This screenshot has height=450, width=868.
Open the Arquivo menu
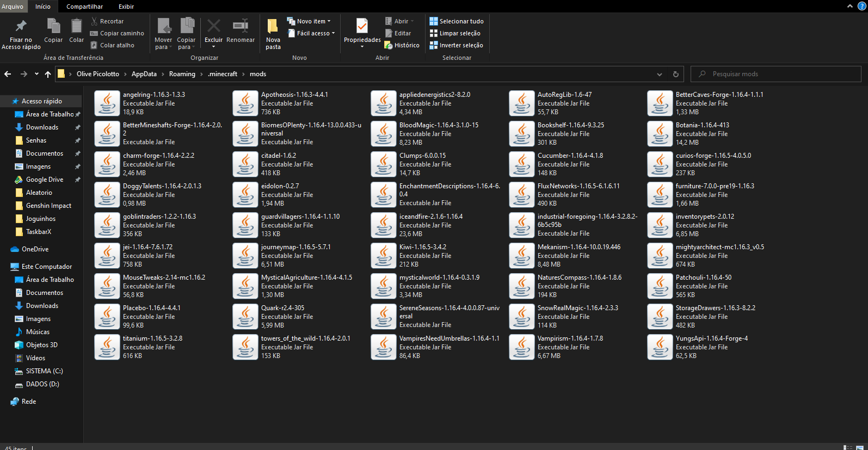13,7
